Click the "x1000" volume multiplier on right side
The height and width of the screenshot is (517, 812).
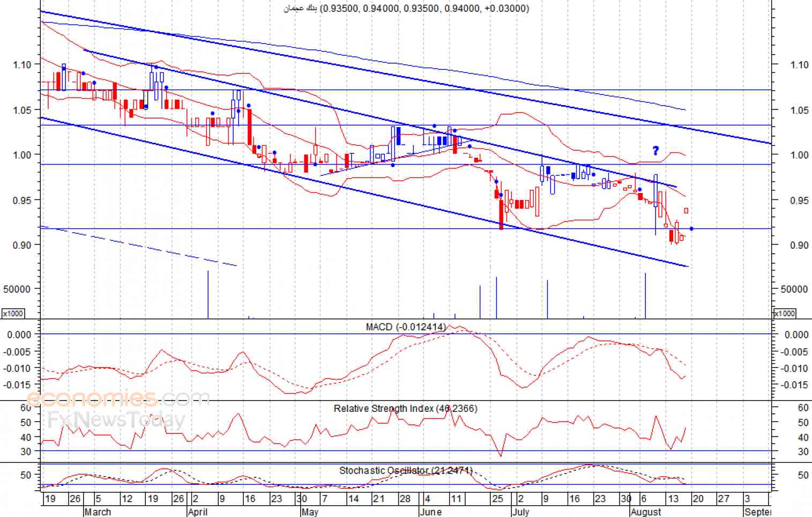[x=784, y=313]
